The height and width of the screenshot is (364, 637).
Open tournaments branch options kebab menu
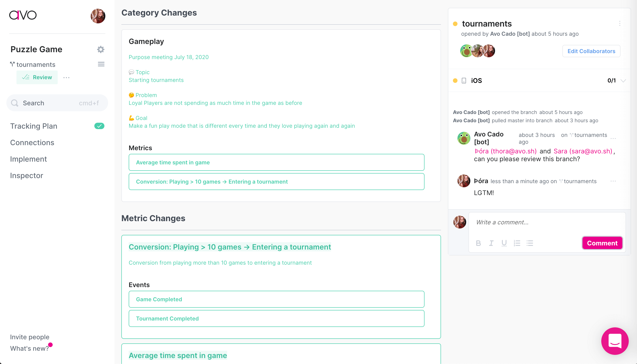pyautogui.click(x=620, y=24)
